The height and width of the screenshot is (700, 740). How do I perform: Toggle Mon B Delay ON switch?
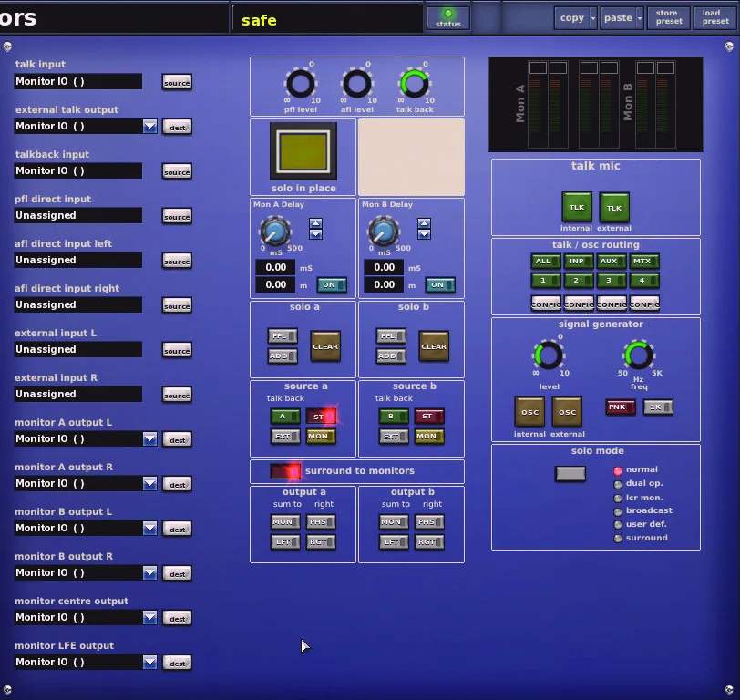441,284
